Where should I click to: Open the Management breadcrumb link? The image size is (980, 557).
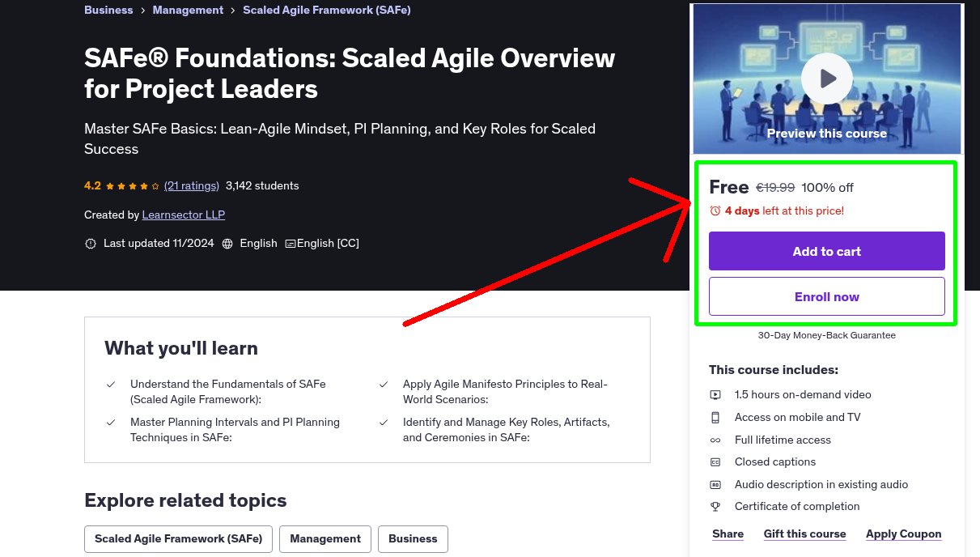coord(188,10)
